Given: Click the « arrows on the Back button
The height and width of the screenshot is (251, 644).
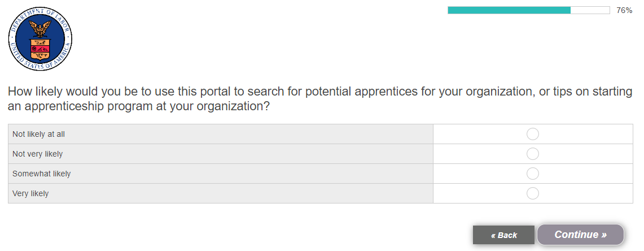Looking at the screenshot, I should click(493, 235).
